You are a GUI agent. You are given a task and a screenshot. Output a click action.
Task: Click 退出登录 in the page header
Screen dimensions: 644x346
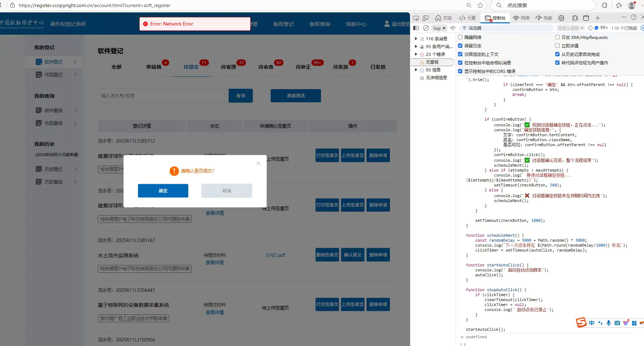397,24
